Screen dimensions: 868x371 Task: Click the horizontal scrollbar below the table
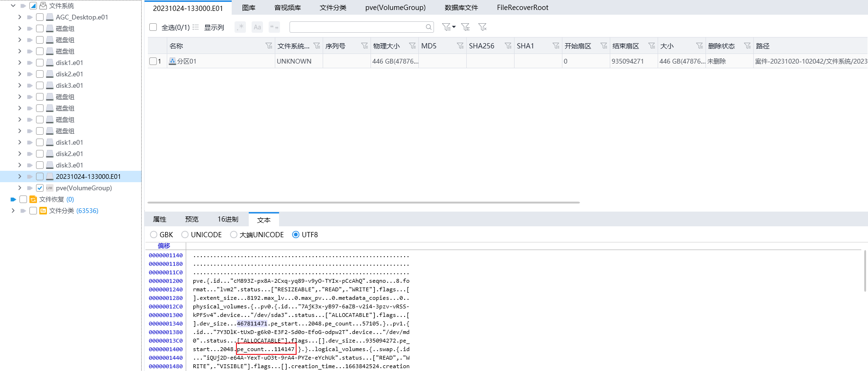click(x=363, y=203)
